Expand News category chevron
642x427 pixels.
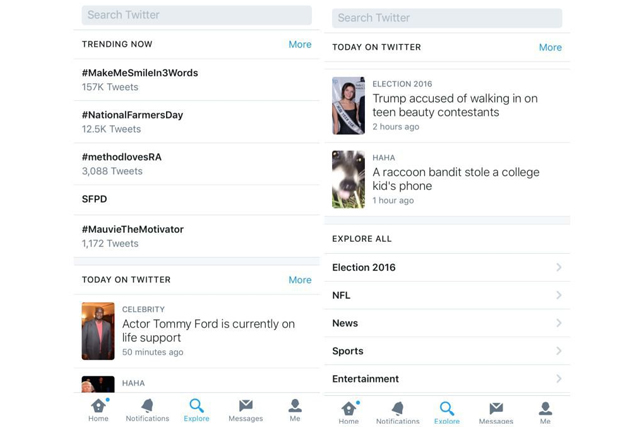pos(558,323)
